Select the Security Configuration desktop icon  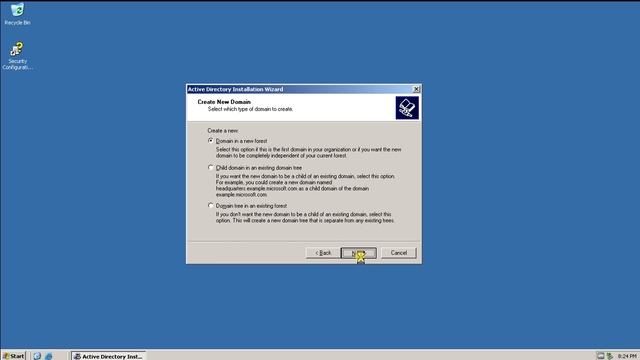(17, 56)
